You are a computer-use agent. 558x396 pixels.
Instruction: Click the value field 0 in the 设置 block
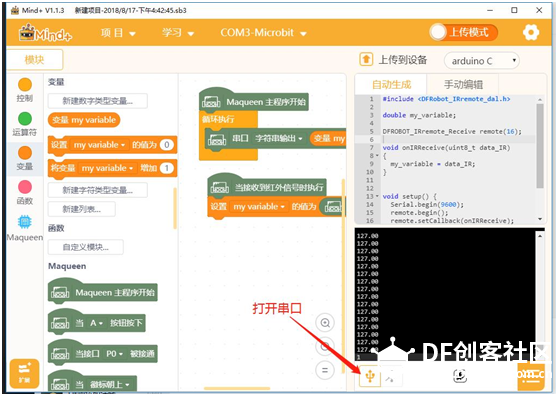(x=167, y=145)
